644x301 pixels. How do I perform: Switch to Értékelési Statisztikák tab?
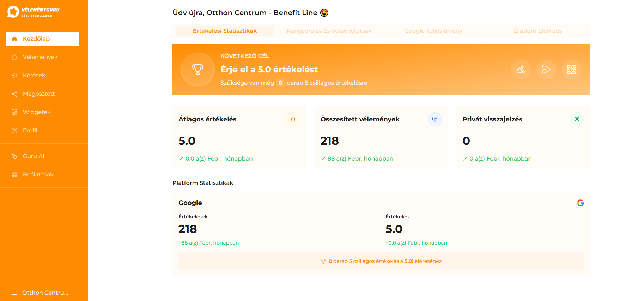click(225, 31)
